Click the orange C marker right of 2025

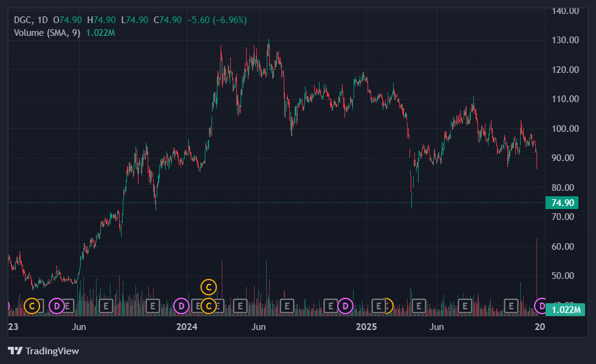point(386,305)
